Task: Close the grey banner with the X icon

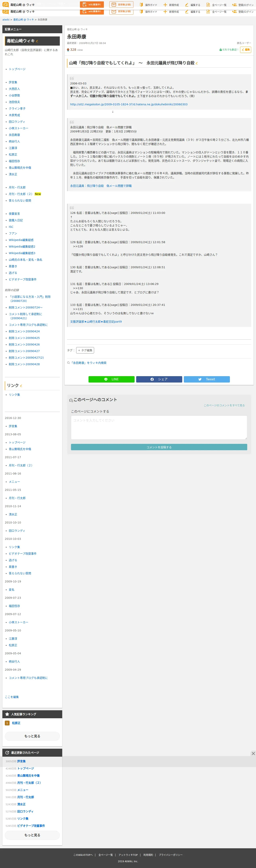Action: tap(253, 754)
